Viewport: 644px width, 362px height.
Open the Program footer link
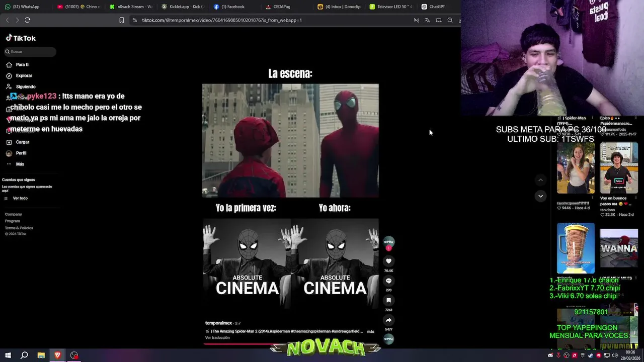pyautogui.click(x=13, y=221)
